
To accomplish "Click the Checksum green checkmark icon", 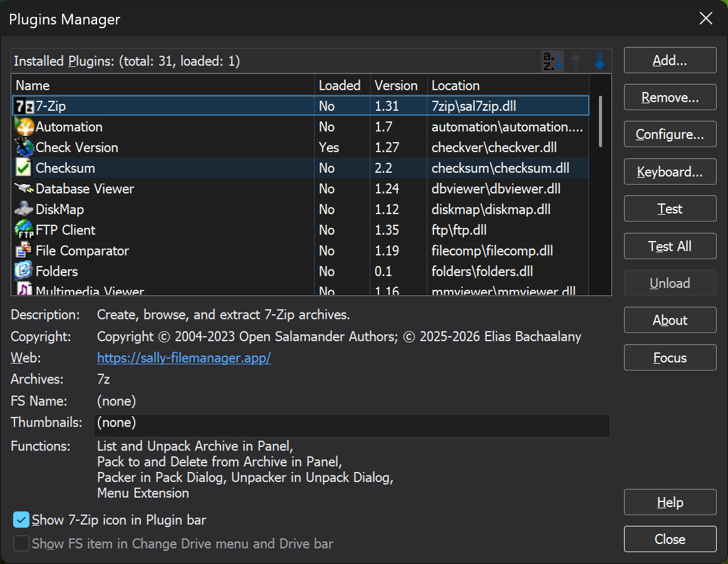I will coord(24,168).
